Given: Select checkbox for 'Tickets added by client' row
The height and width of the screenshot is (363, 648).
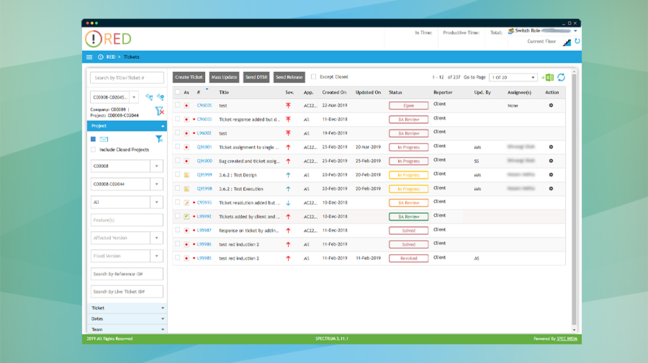Looking at the screenshot, I should click(178, 216).
